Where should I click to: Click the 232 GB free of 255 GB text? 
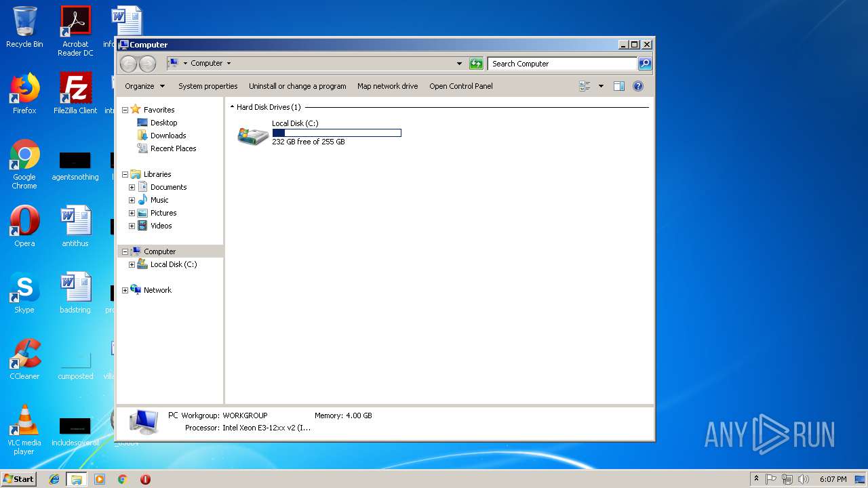[309, 142]
